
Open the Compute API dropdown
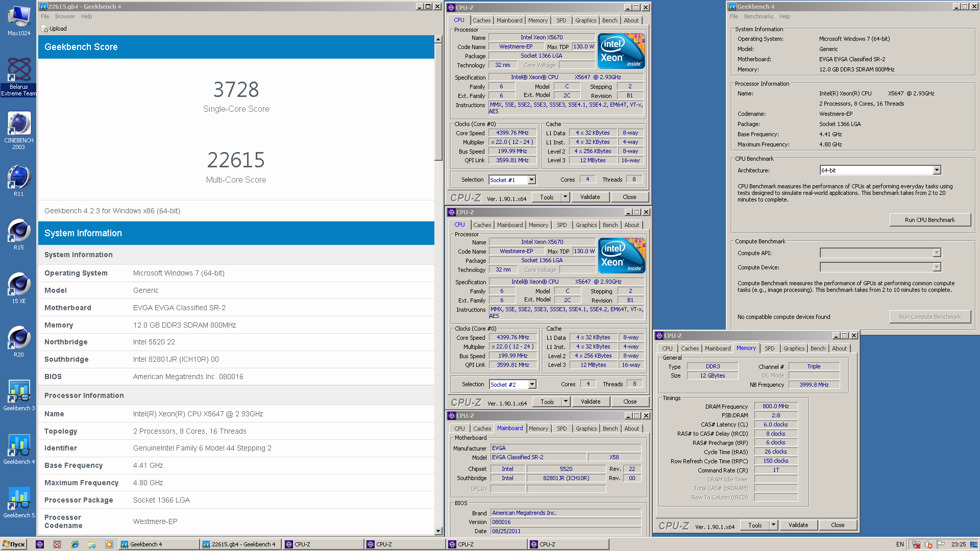pos(937,253)
